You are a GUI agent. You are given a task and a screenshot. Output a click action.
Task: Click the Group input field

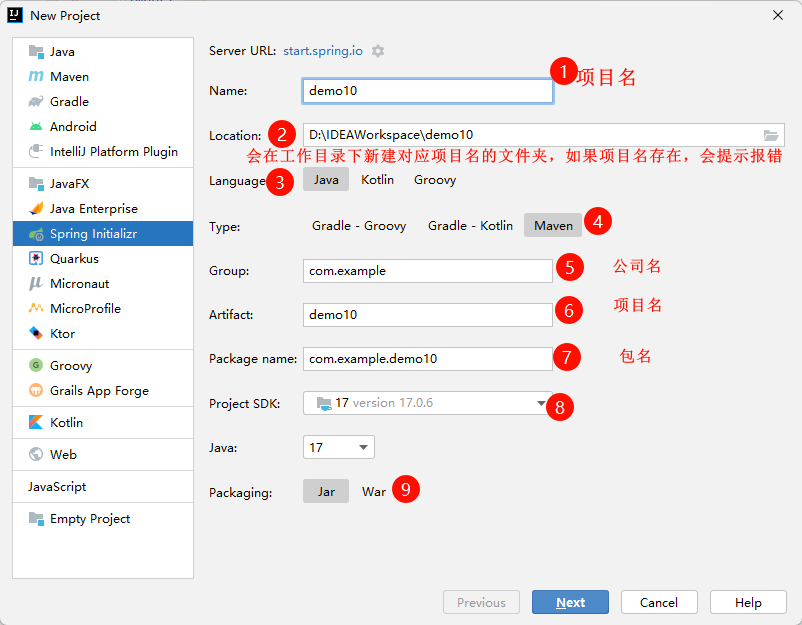(428, 271)
